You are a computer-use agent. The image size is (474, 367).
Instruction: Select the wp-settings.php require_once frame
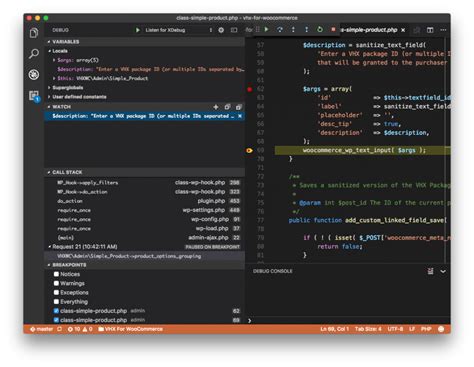[145, 210]
